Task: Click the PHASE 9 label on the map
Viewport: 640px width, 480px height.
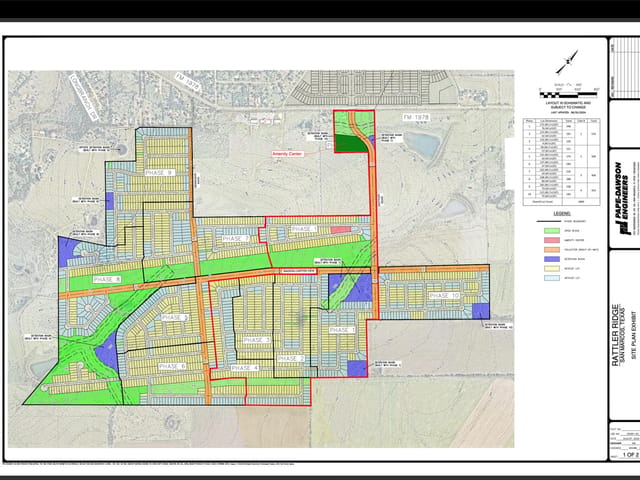Action: 160,173
